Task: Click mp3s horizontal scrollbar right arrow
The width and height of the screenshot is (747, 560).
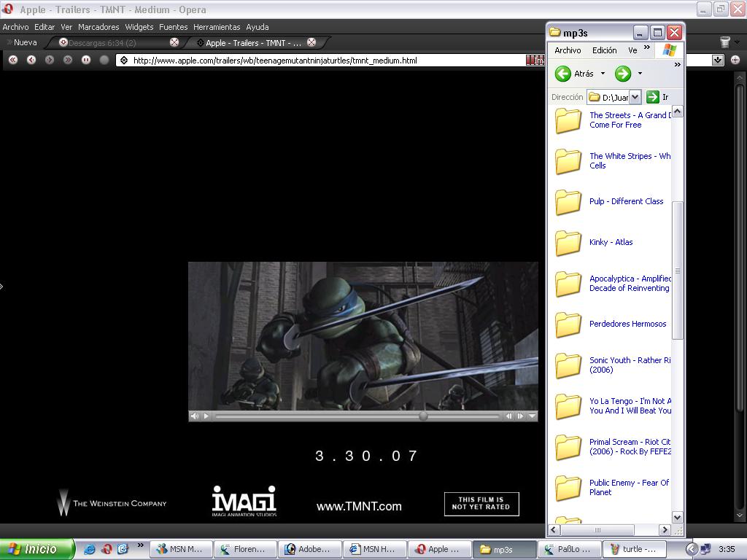Action: (665, 529)
